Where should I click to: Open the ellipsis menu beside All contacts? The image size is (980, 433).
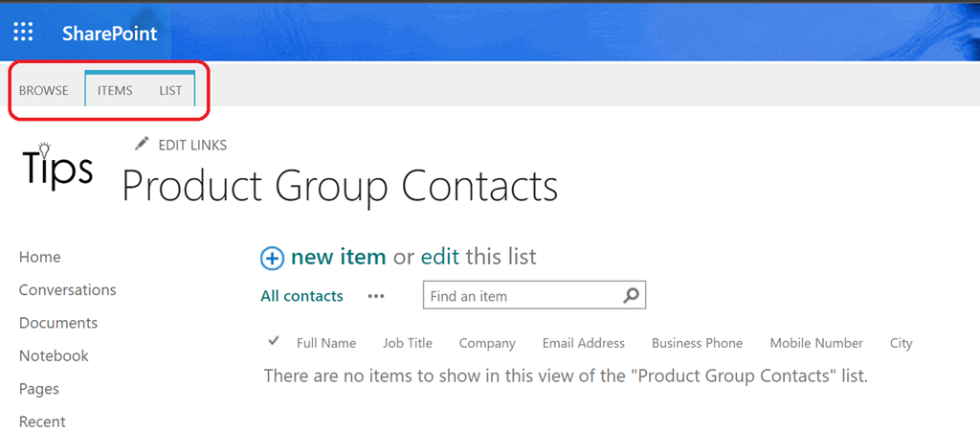pos(376,296)
